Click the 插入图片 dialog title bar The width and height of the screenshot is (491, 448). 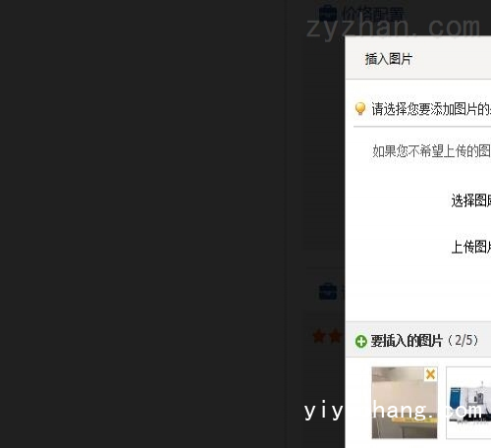click(x=418, y=58)
